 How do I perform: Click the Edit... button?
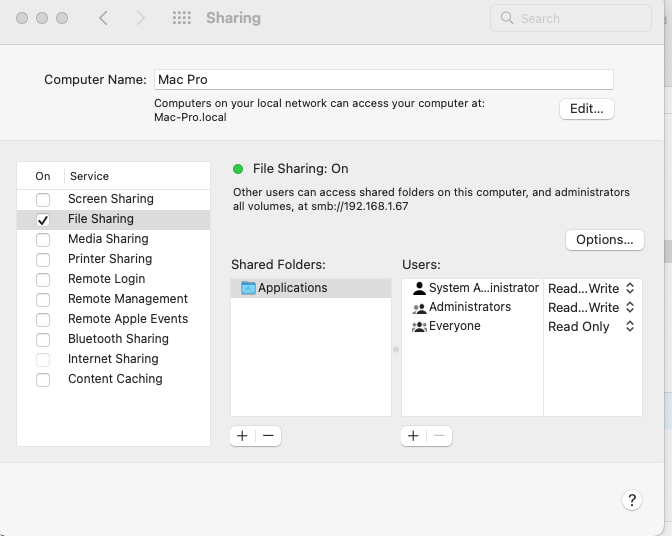coord(586,109)
